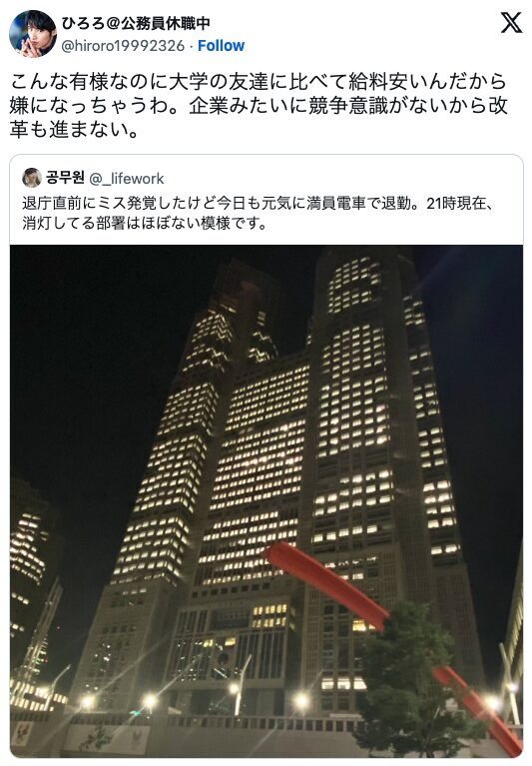
Task: Click the quoted author name 공무원
Action: click(x=66, y=178)
